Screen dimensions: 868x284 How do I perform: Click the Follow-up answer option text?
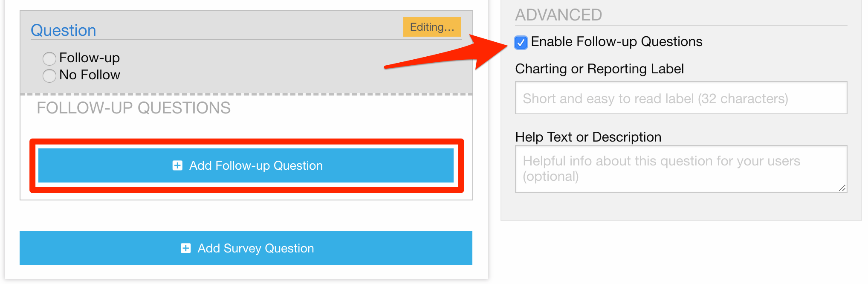click(90, 58)
